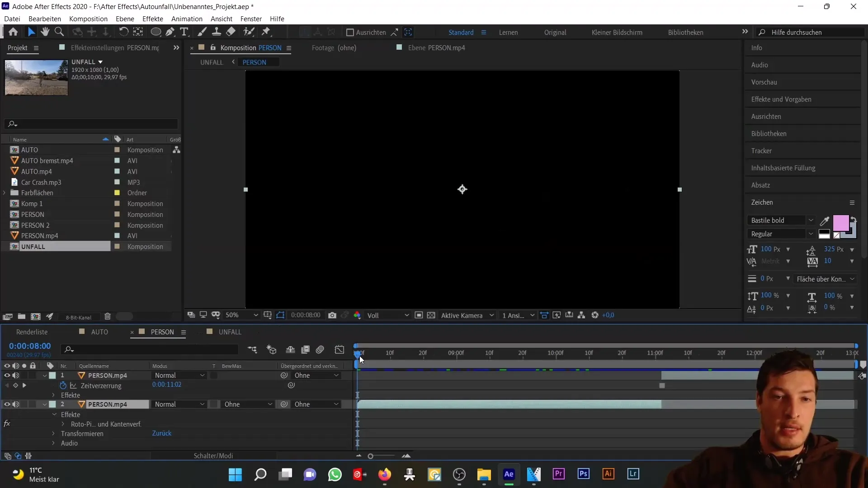868x488 pixels.
Task: Expand Transformieren properties
Action: tap(53, 434)
